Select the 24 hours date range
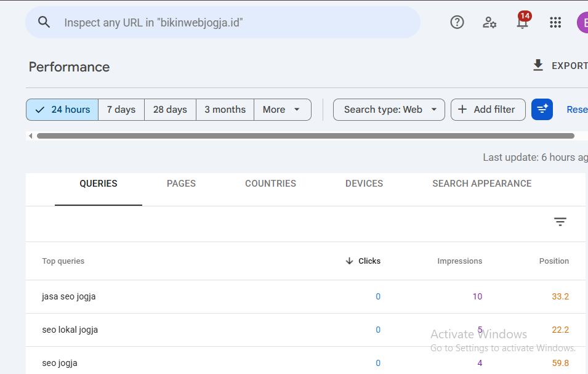This screenshot has width=588, height=374. click(x=62, y=110)
